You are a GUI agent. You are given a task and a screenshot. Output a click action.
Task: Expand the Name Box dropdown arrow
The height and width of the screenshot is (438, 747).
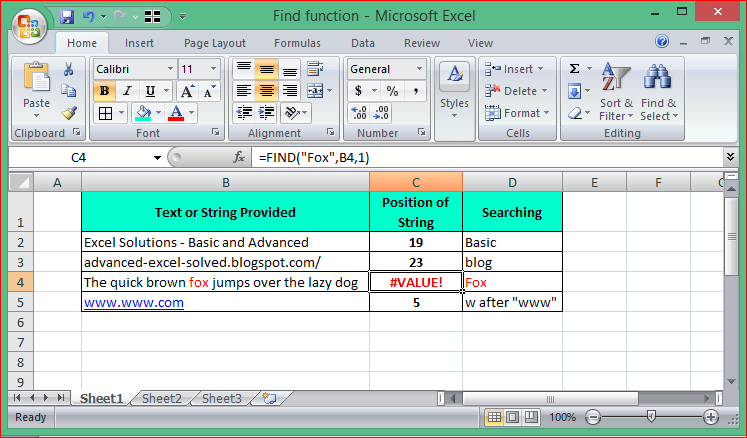coord(157,158)
